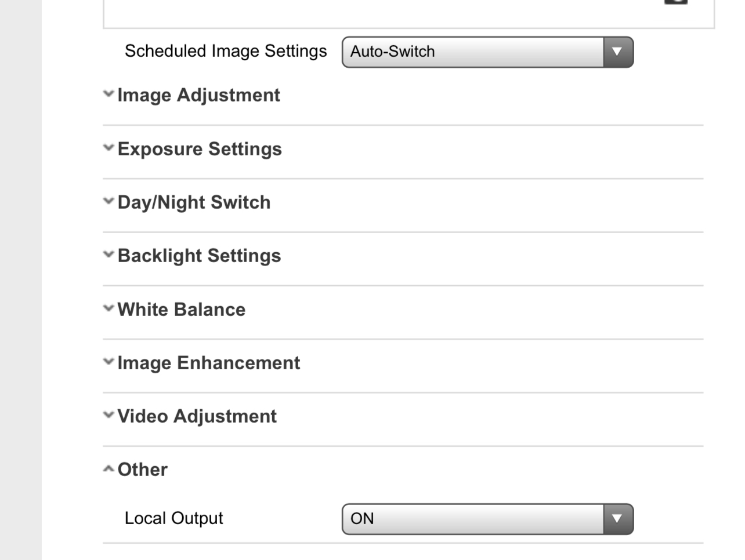Open the Local Output dropdown arrow
The height and width of the screenshot is (560, 745).
pyautogui.click(x=617, y=519)
